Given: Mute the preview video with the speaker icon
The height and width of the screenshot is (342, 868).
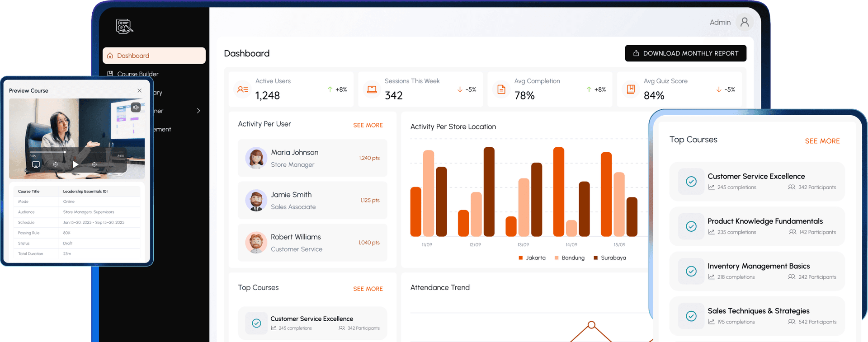Looking at the screenshot, I should [136, 108].
